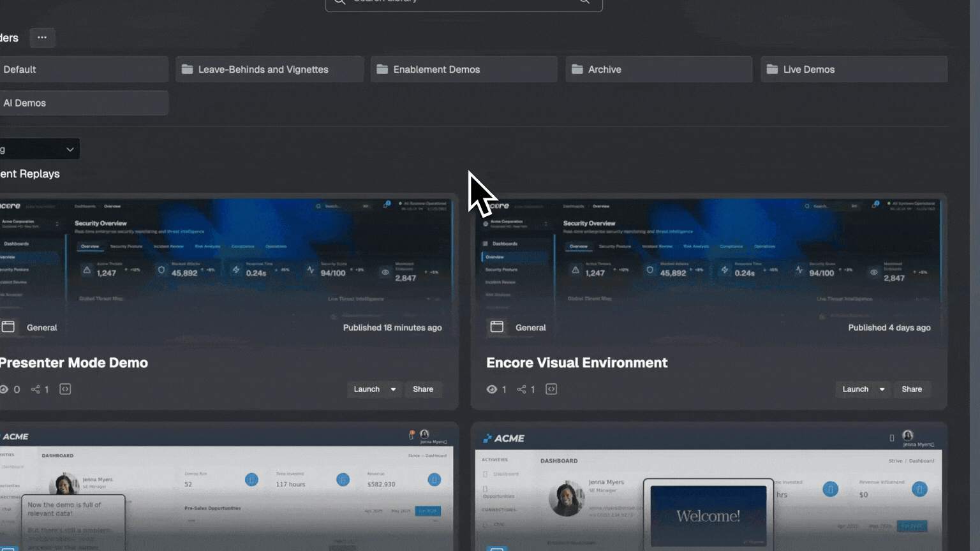980x551 pixels.
Task: Launch the Encore Visual Environment demo
Action: pyautogui.click(x=854, y=389)
